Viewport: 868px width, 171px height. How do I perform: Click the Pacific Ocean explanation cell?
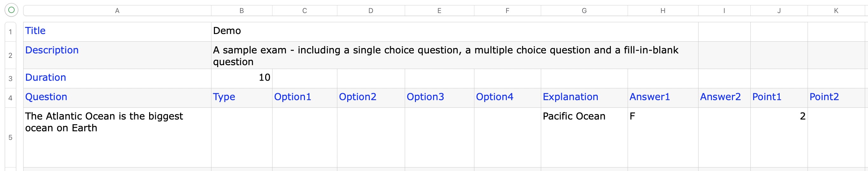pos(584,137)
